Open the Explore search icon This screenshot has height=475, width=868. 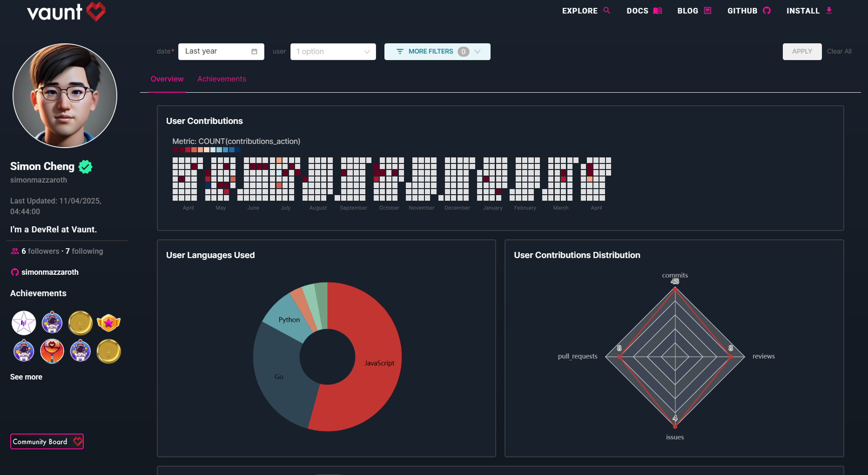point(606,10)
